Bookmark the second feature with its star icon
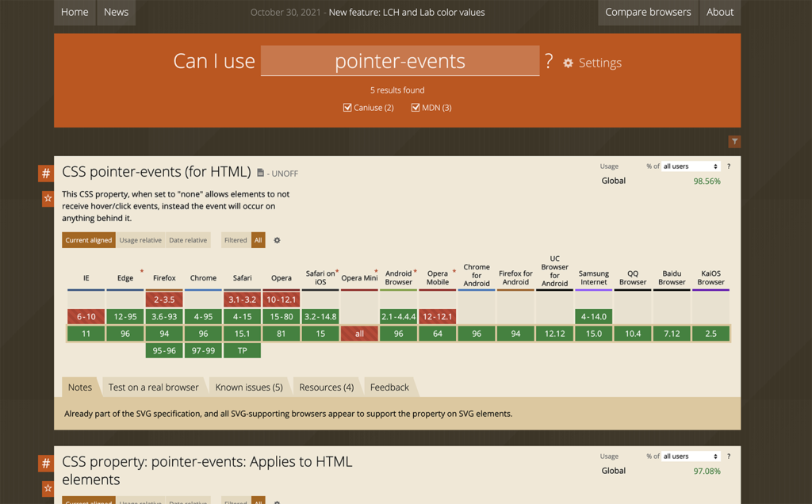The image size is (812, 504). tap(45, 488)
